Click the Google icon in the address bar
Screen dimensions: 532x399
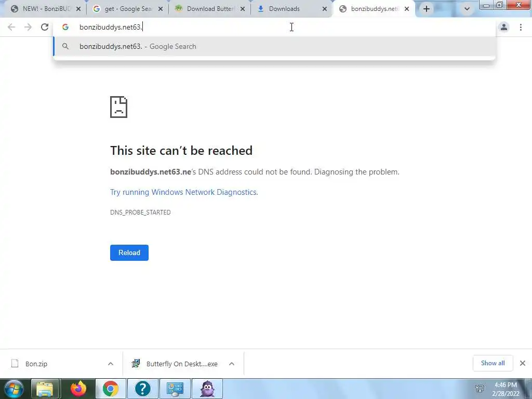(x=65, y=27)
